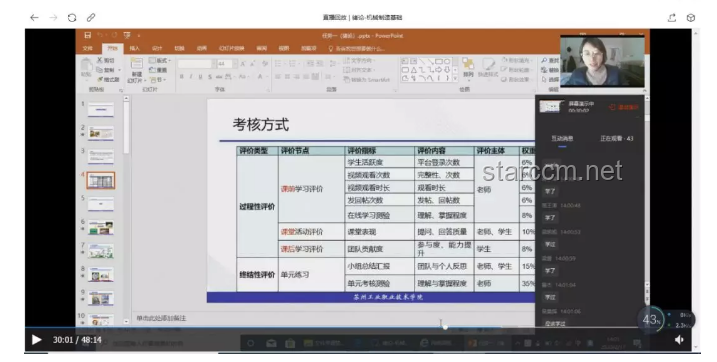
Task: Click the red 退出演示 button
Action: point(624,107)
